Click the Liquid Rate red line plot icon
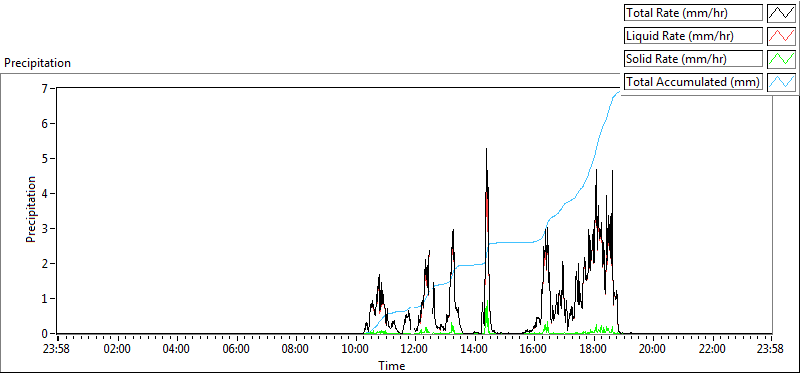This screenshot has width=800, height=373. coord(781,36)
